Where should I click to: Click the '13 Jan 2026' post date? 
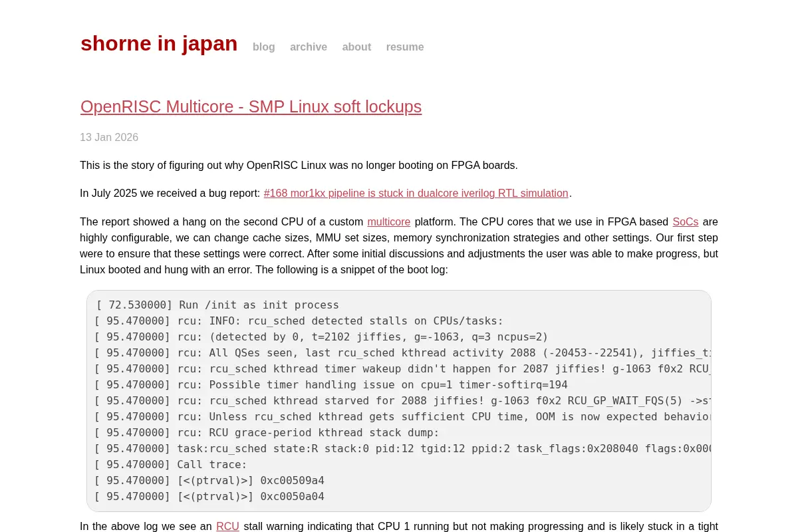(x=109, y=138)
